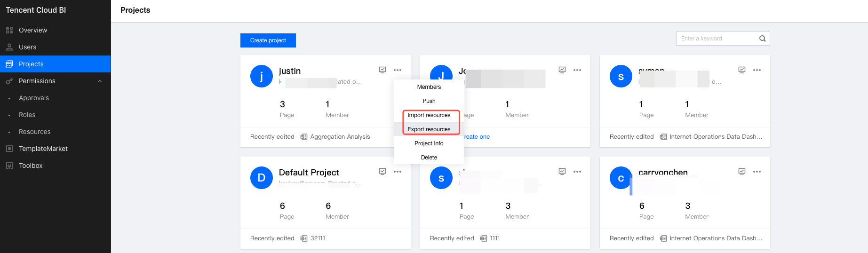This screenshot has height=253, width=868.
Task: Click the Create project button
Action: [268, 40]
